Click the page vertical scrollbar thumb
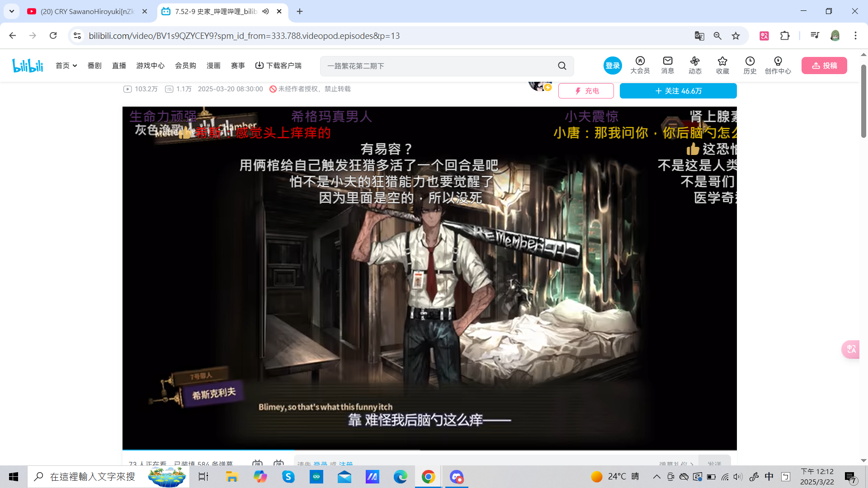 [863, 102]
